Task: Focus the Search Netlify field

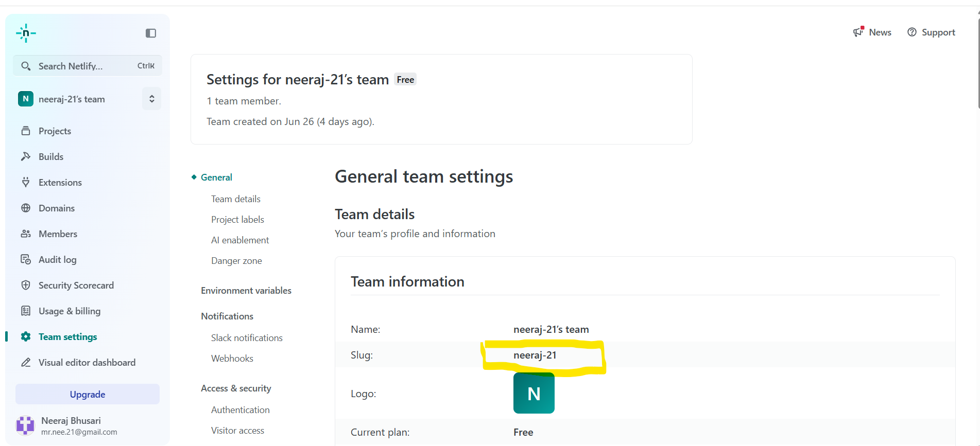Action: [x=88, y=66]
